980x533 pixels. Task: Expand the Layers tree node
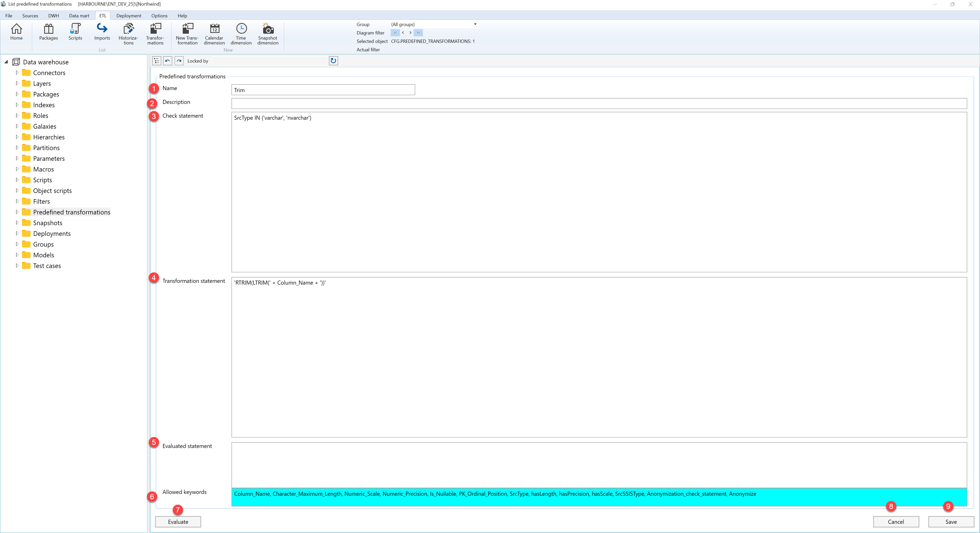tap(17, 83)
